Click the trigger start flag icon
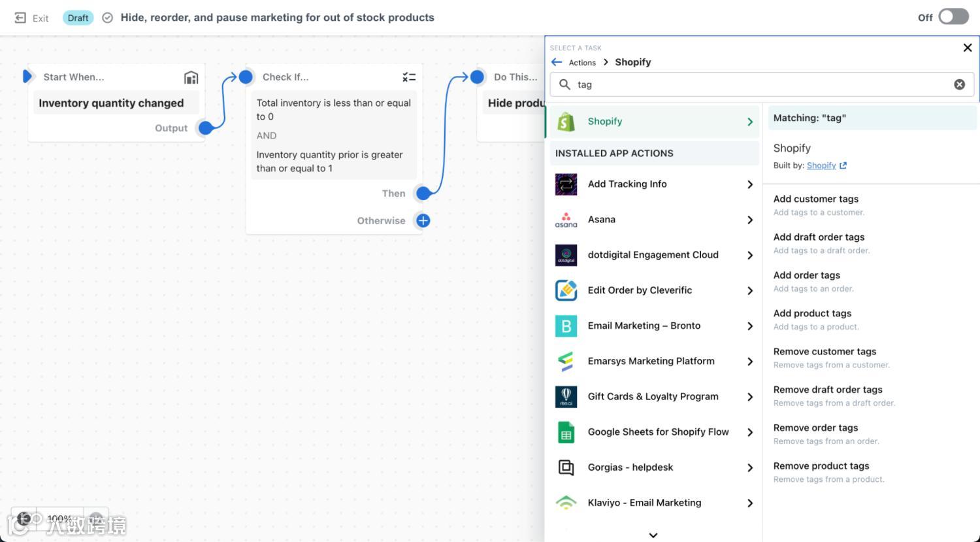The width and height of the screenshot is (980, 542). tap(27, 76)
